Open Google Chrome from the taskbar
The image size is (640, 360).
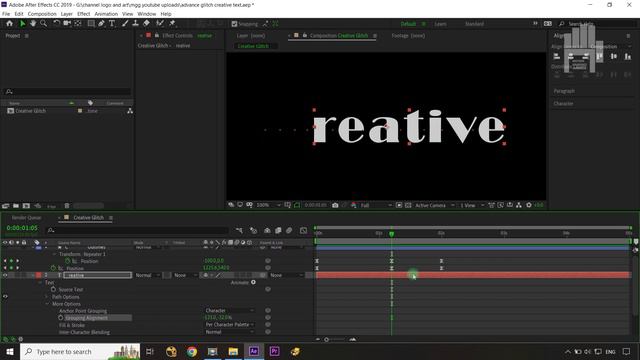(192, 351)
